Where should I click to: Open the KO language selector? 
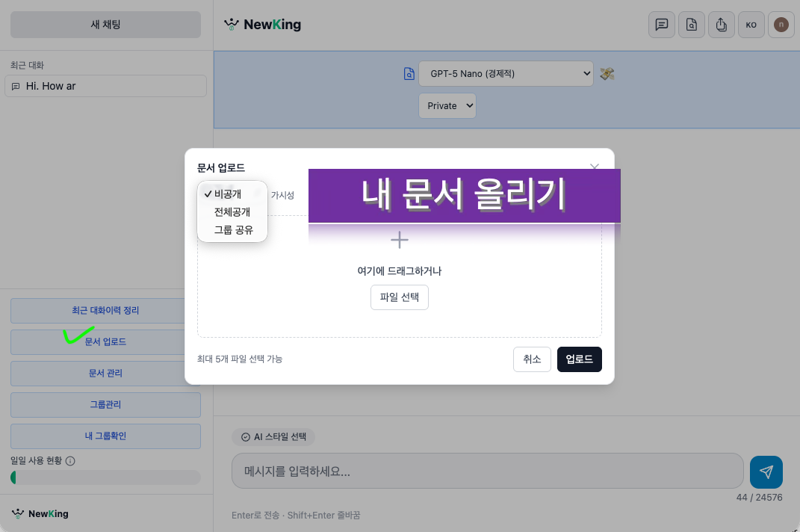(751, 25)
